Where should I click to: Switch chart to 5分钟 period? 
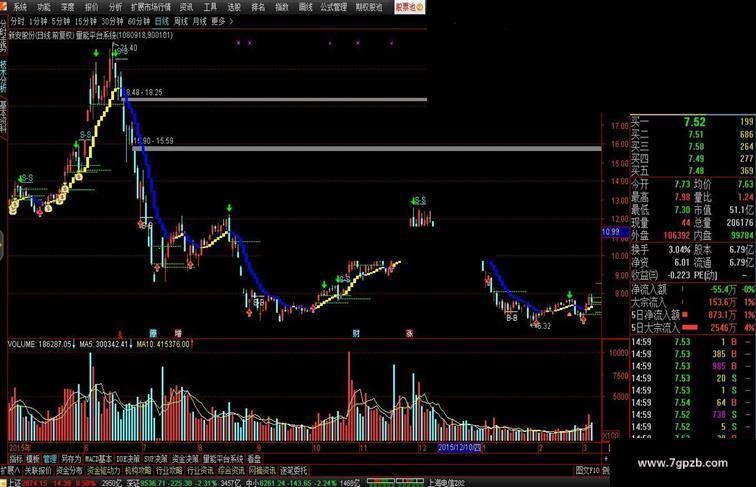61,21
